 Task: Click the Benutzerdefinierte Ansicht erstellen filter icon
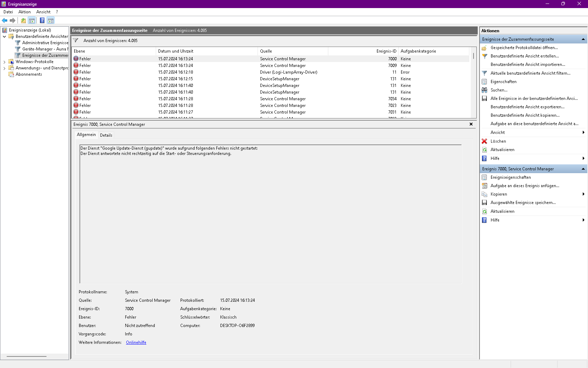[485, 56]
